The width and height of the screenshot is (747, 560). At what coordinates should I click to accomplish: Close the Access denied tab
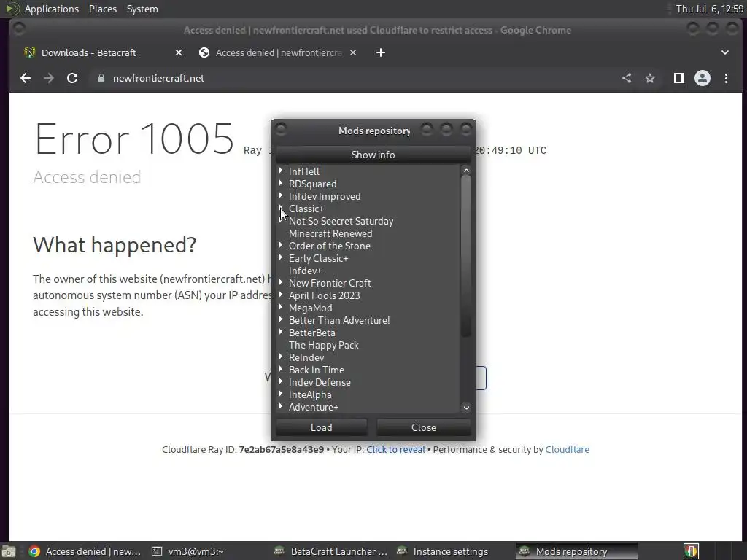[x=353, y=52]
